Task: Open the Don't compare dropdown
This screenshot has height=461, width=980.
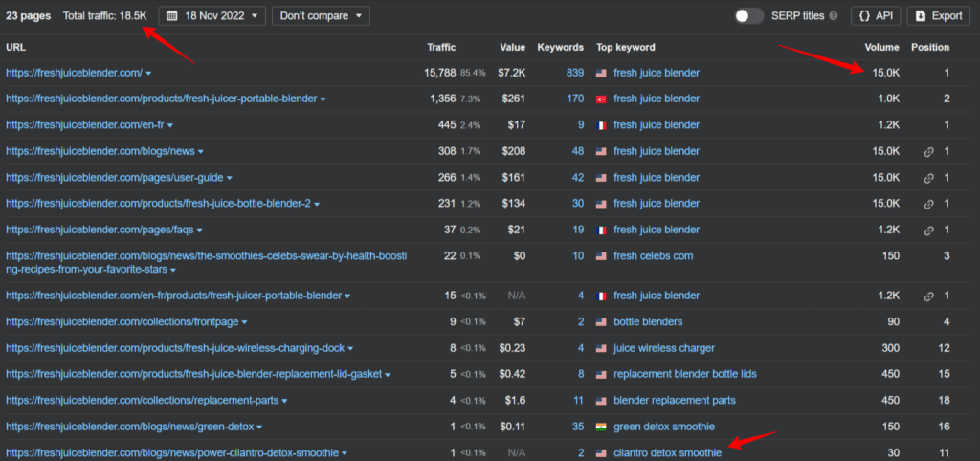Action: click(321, 16)
